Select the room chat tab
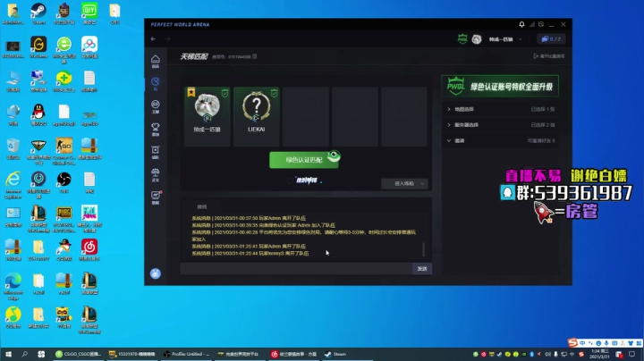Image resolution: width=644 pixels, height=361 pixels. 201,206
